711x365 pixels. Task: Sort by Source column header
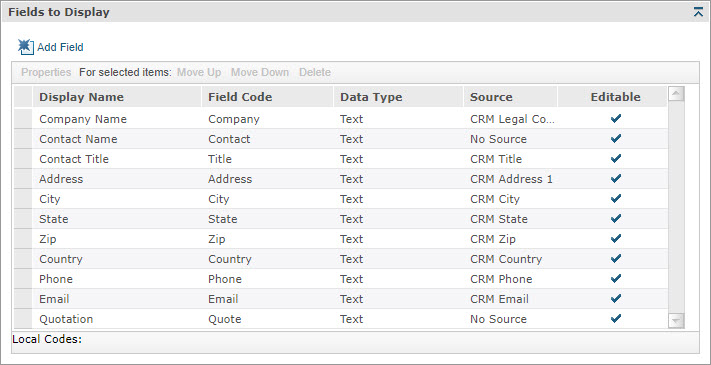coord(510,97)
